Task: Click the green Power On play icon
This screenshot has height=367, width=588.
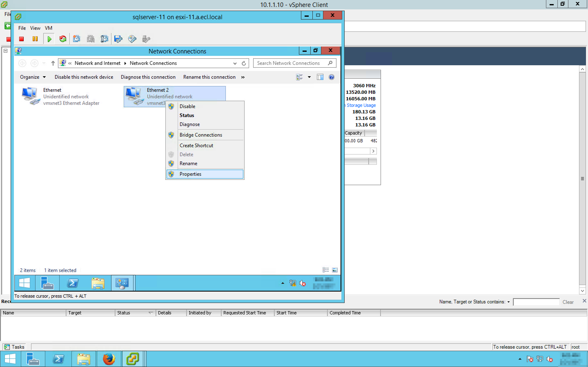Action: pos(49,39)
